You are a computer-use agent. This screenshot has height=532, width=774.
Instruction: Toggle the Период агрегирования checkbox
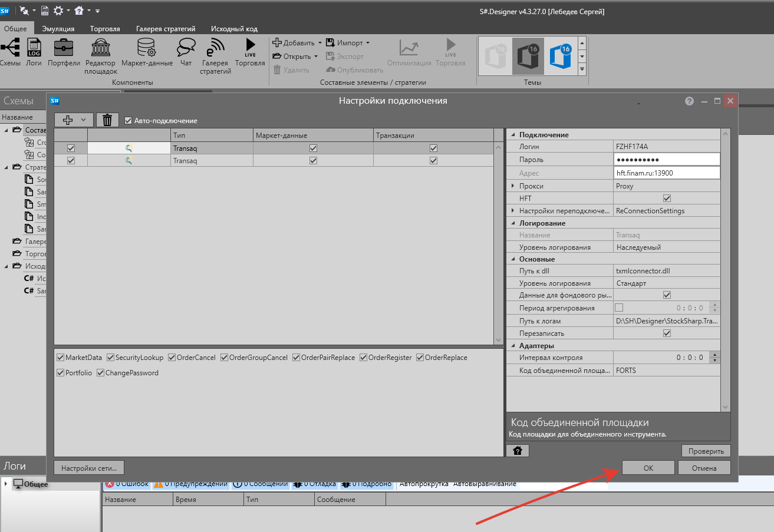click(x=619, y=308)
